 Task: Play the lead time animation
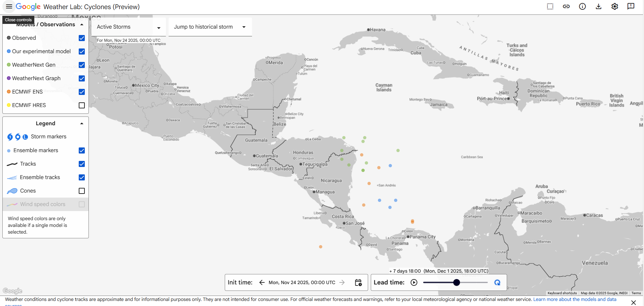(414, 282)
